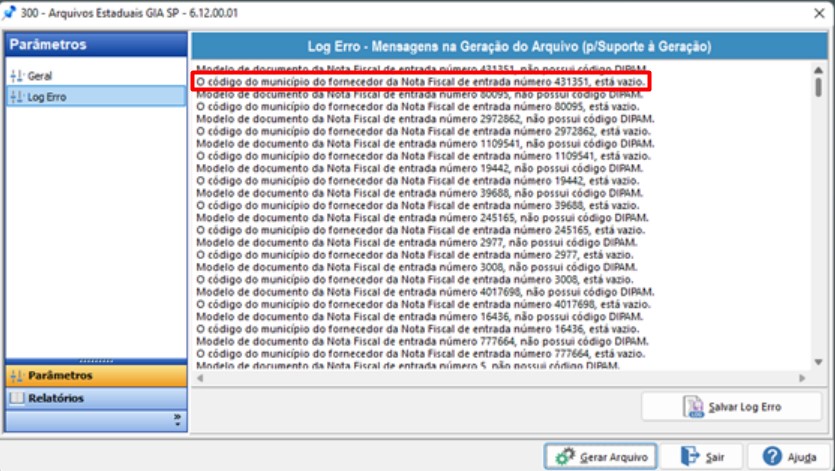The width and height of the screenshot is (835, 471).
Task: Select line 'Modelo de documento... número 777664'
Action: click(x=422, y=341)
